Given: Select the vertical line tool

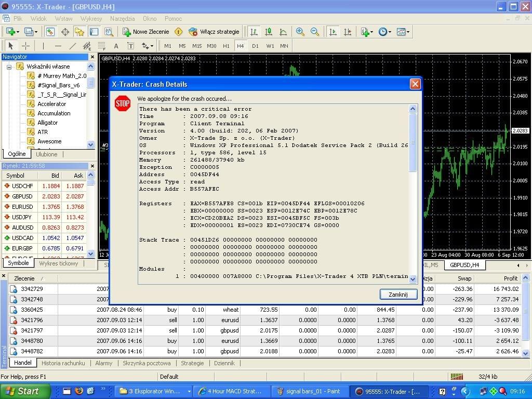Looking at the screenshot, I should (x=43, y=46).
